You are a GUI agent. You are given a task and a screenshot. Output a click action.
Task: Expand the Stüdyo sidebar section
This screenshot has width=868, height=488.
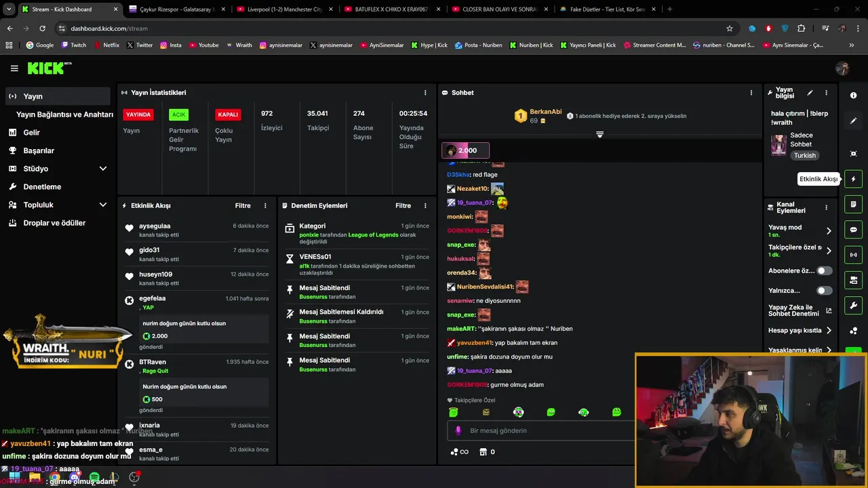(103, 169)
